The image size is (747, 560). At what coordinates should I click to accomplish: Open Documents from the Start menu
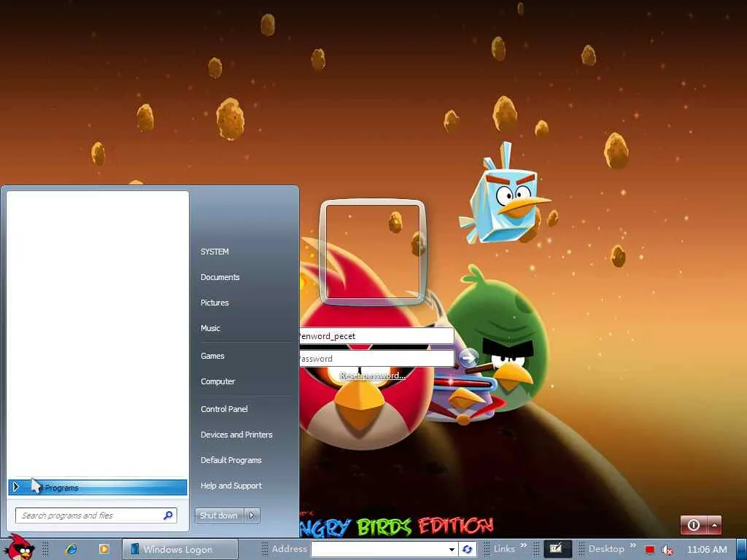point(220,277)
